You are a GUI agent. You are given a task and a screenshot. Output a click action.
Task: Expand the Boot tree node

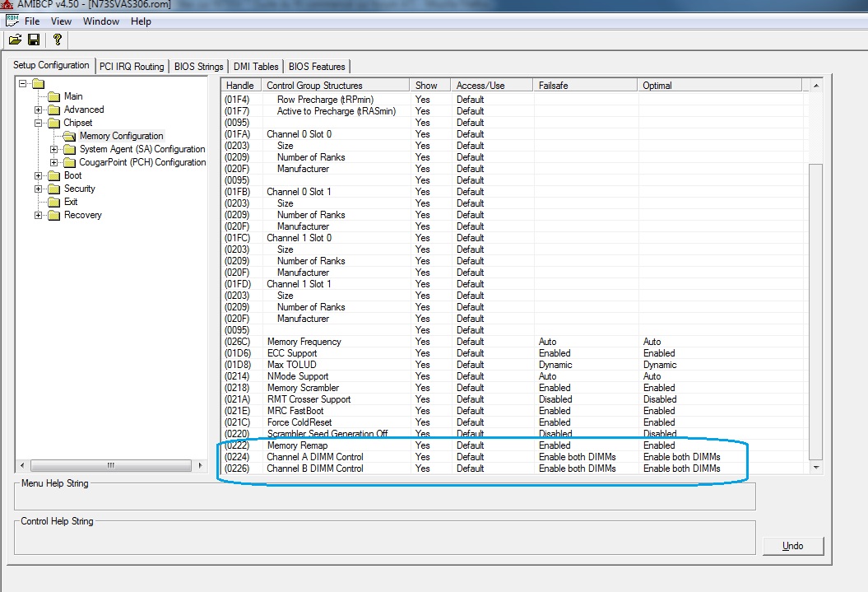pyautogui.click(x=39, y=175)
